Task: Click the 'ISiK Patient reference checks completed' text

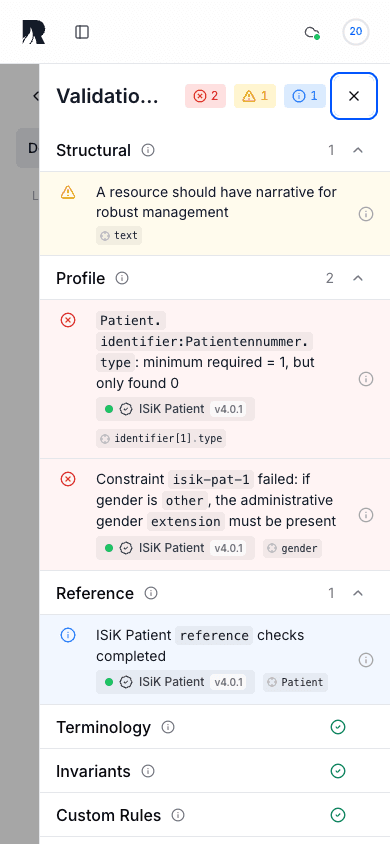Action: [200, 645]
